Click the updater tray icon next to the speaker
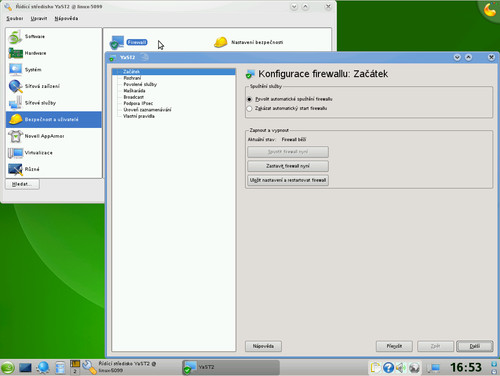500x376 pixels. [x=414, y=368]
